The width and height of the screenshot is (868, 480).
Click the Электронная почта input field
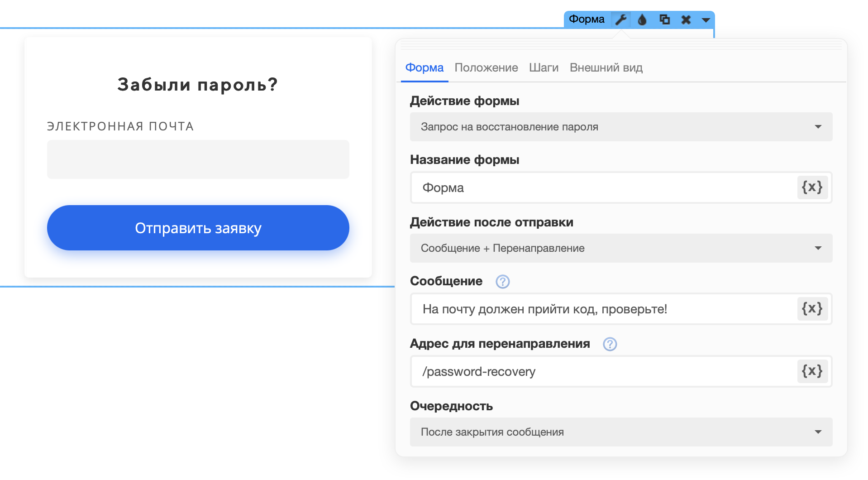[198, 159]
